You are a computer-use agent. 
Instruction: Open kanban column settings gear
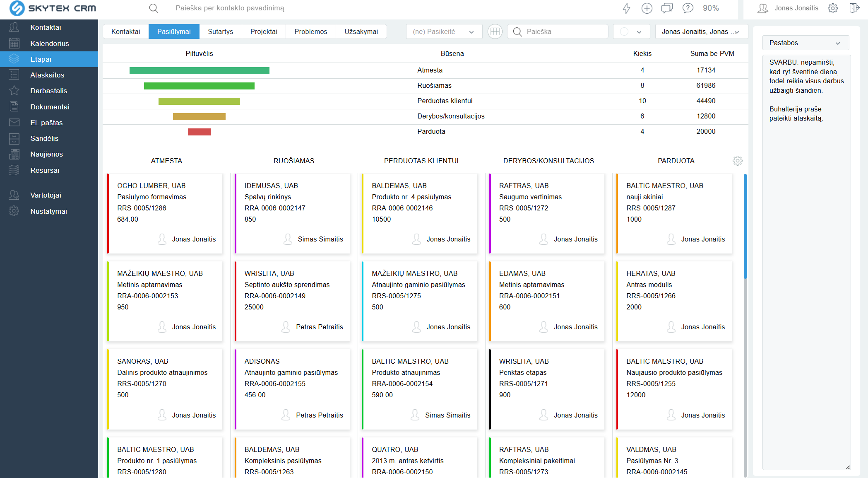pyautogui.click(x=738, y=161)
